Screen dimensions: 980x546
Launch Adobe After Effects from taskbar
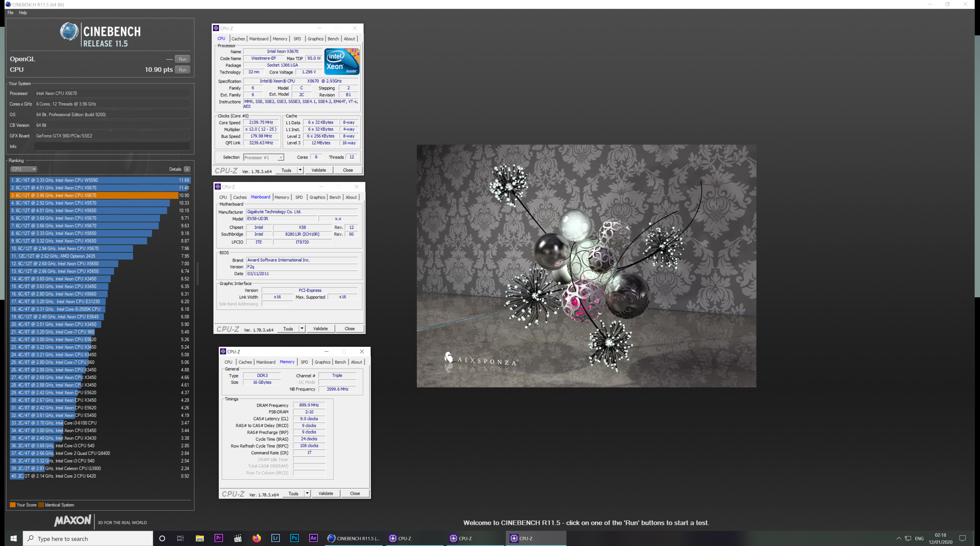(313, 538)
